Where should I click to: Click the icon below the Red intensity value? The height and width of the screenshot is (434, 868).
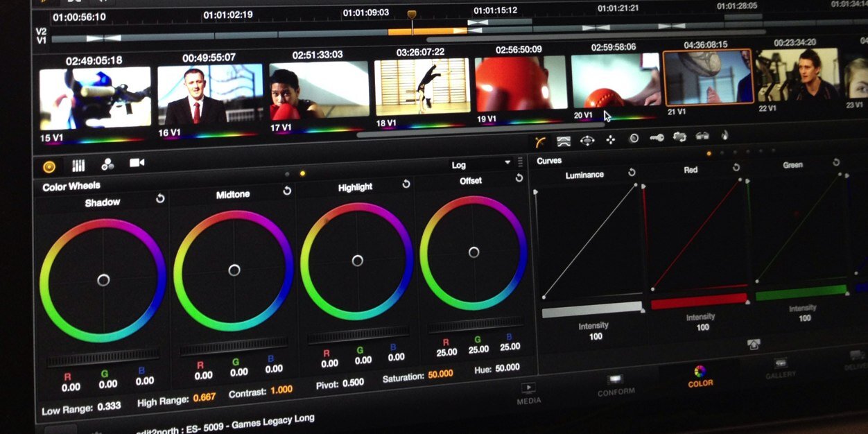pyautogui.click(x=754, y=344)
